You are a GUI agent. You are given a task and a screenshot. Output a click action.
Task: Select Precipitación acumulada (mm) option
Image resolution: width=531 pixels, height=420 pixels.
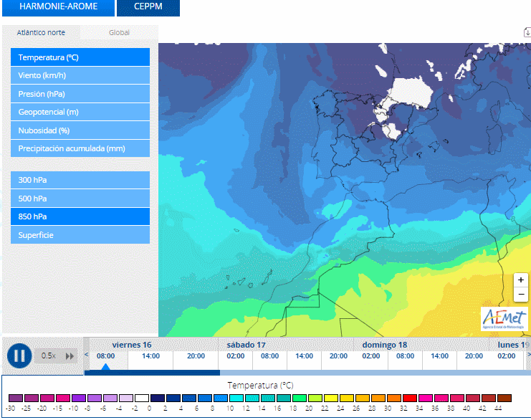point(80,148)
